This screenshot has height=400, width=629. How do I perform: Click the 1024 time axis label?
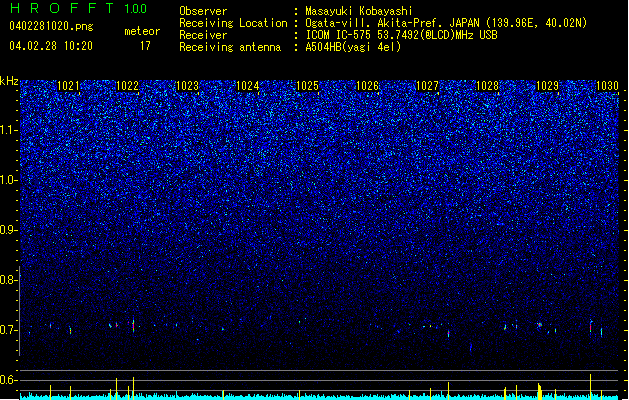(x=248, y=86)
